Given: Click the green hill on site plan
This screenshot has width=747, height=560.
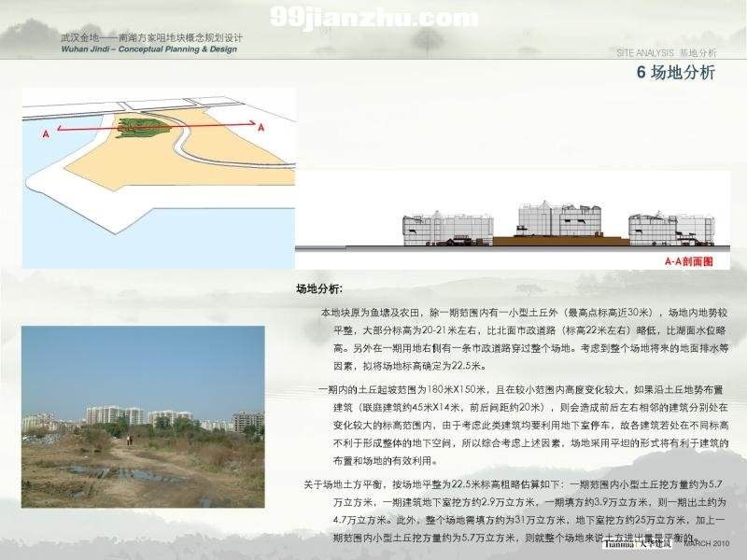Looking at the screenshot, I should click(x=144, y=128).
